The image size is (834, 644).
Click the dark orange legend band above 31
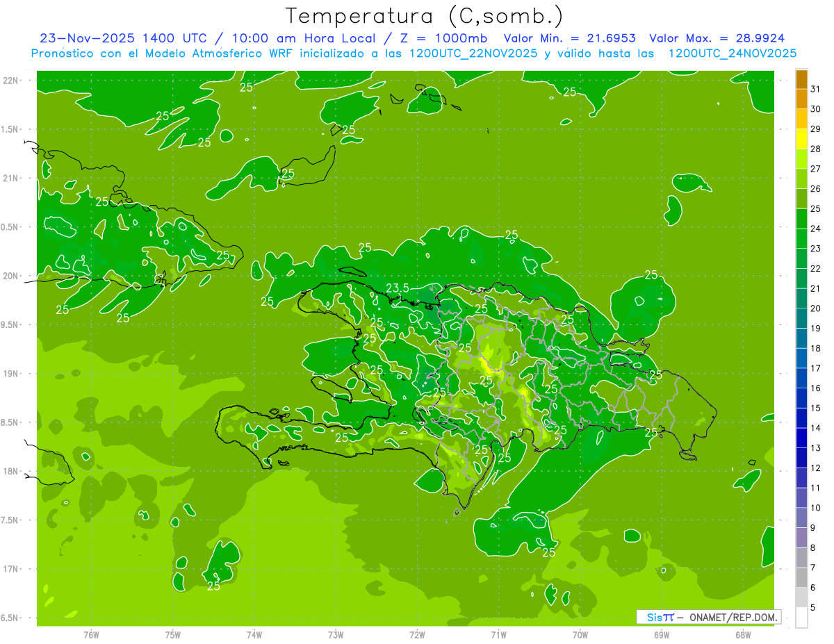pos(801,80)
